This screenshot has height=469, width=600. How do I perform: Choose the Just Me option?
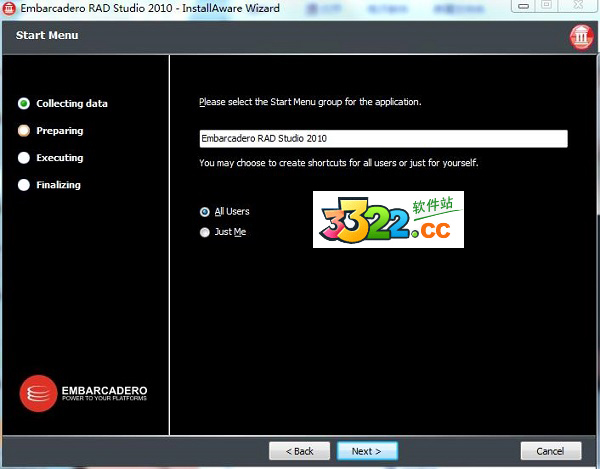(205, 232)
